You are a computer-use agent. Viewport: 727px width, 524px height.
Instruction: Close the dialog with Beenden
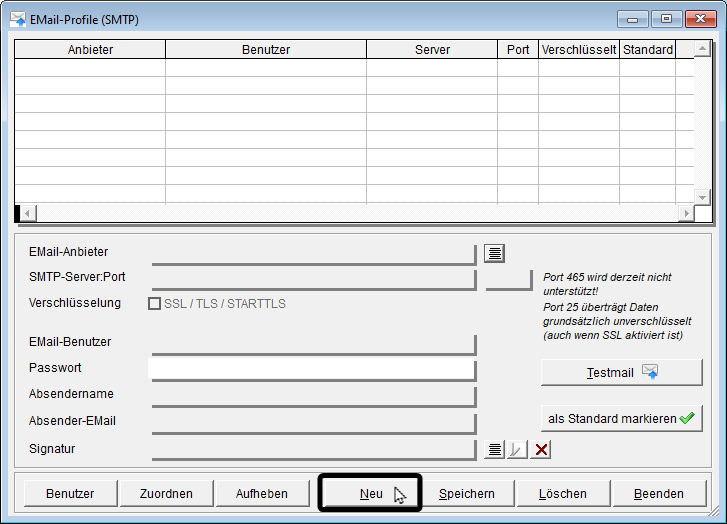pos(659,493)
